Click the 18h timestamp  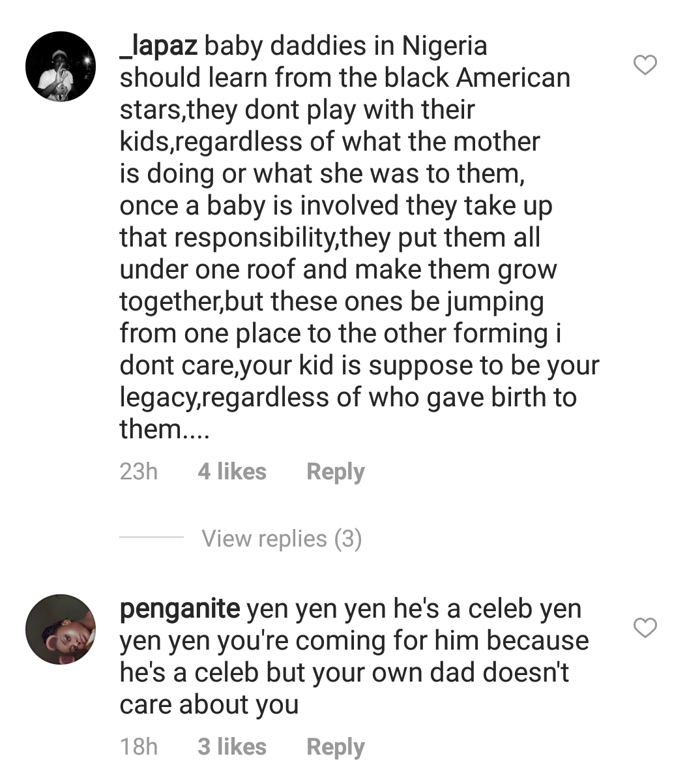click(139, 747)
